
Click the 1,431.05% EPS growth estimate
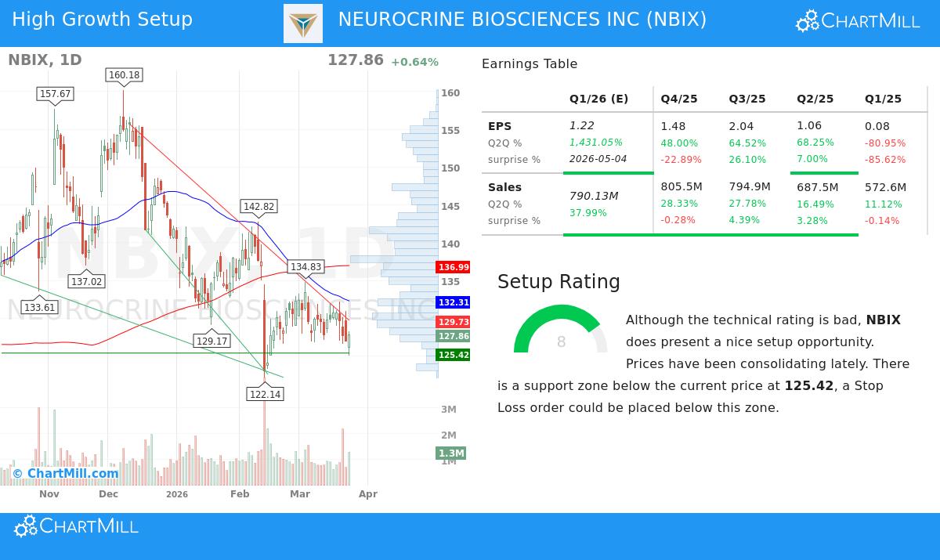click(596, 143)
